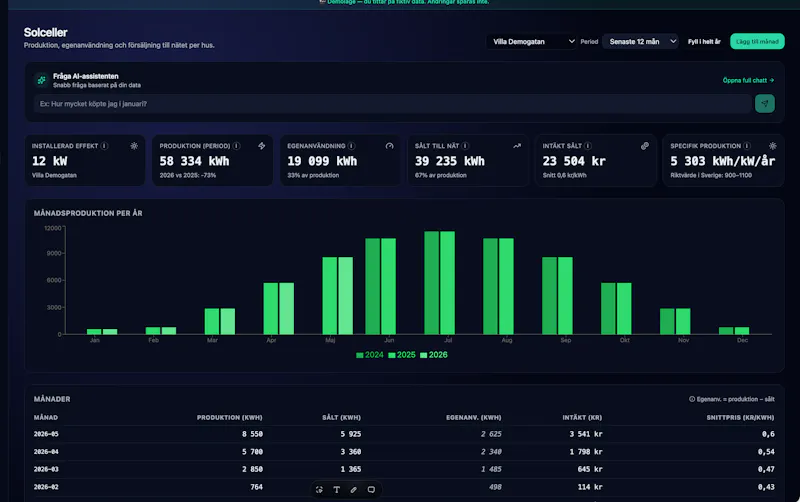Toggle the 2024 series in chart legend

pos(370,355)
